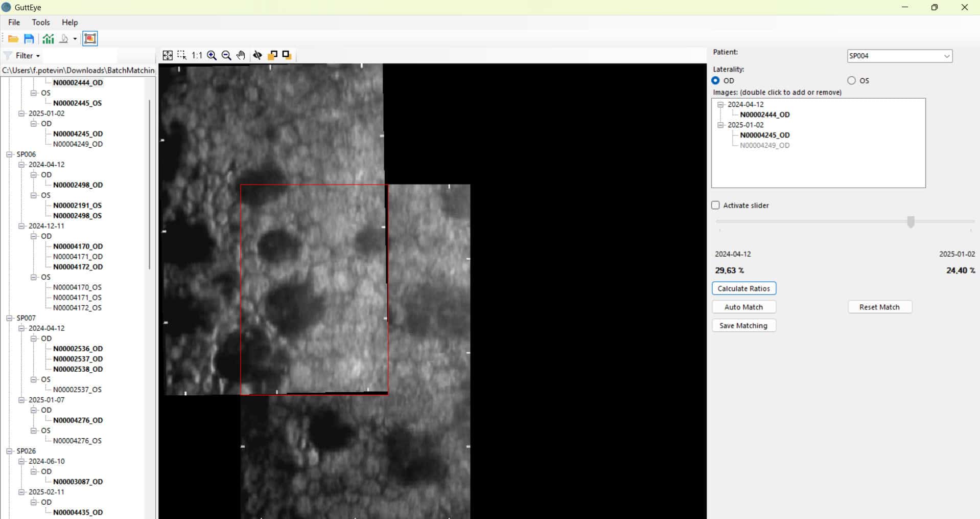
Task: Collapse 2024-04-12 in the Images list
Action: coord(721,104)
